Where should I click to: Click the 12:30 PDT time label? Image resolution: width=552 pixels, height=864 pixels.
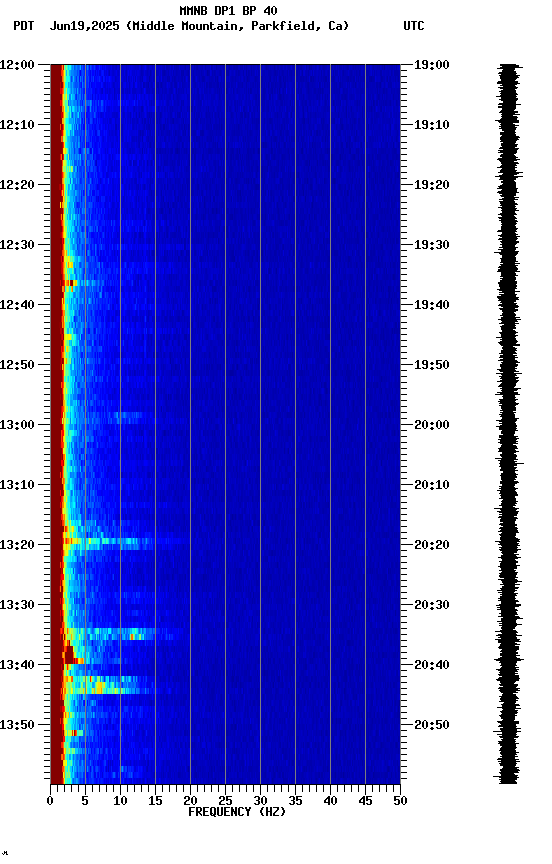[17, 245]
